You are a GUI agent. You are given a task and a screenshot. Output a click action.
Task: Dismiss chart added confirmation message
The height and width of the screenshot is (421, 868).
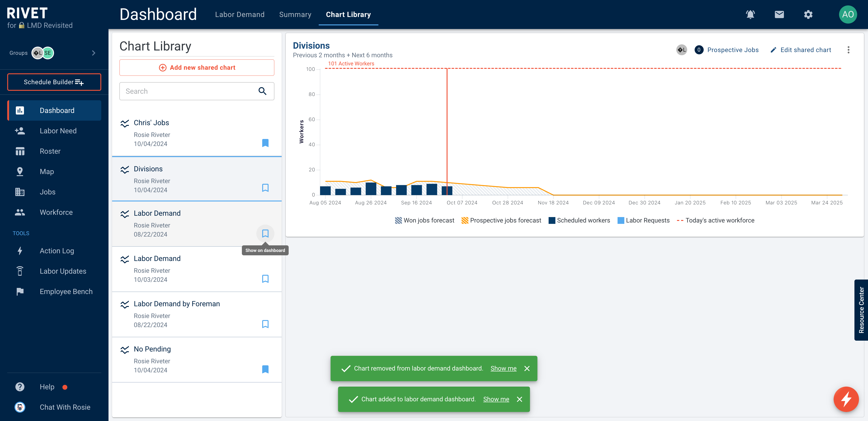point(520,399)
